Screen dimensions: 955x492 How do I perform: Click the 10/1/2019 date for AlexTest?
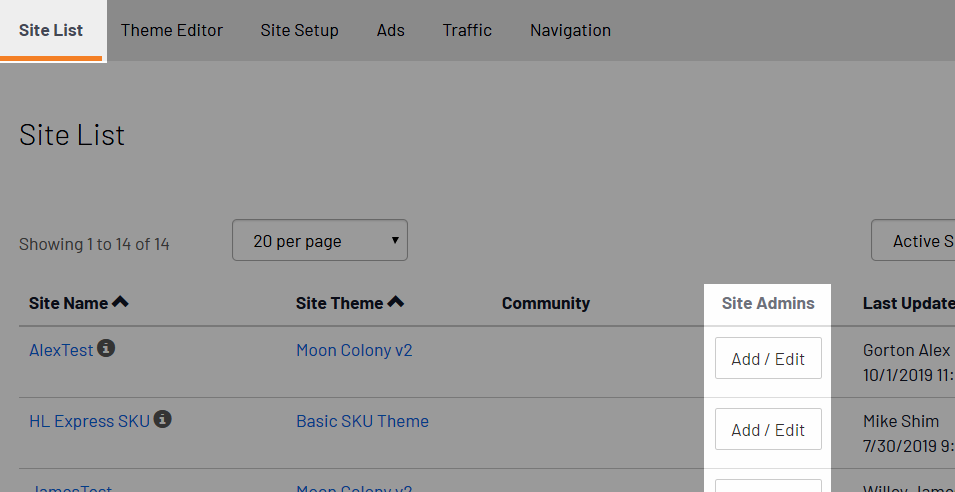909,375
